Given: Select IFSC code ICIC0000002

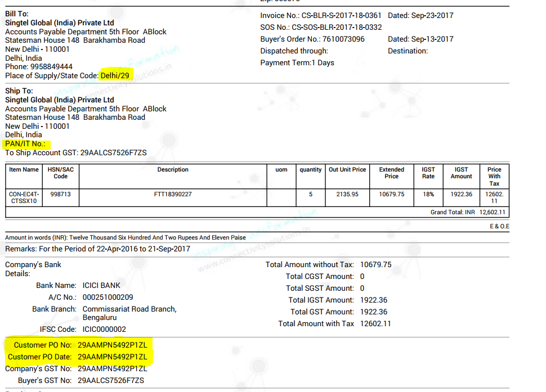Looking at the screenshot, I should click(x=104, y=329).
